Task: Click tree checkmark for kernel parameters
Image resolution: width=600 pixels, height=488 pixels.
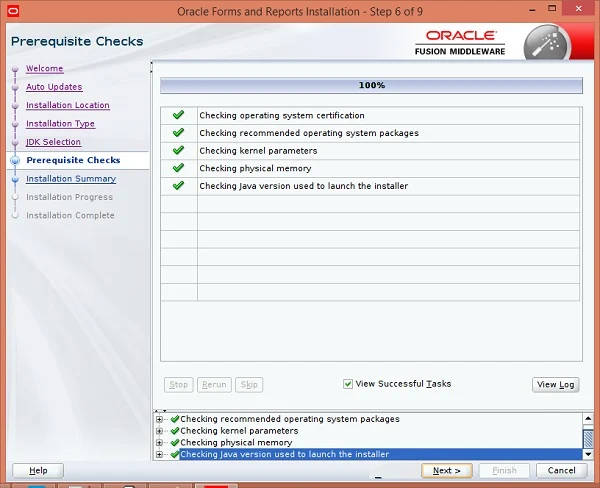Action: coord(175,431)
